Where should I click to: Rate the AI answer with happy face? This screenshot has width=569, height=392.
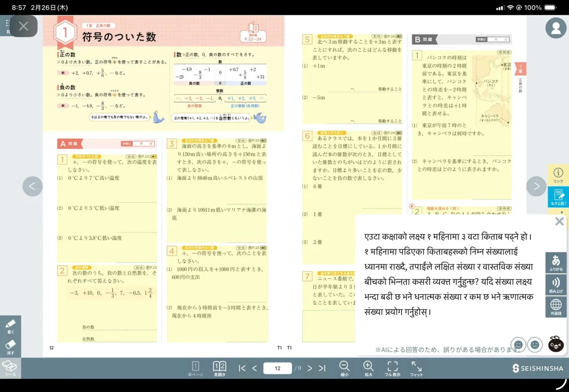[518, 344]
